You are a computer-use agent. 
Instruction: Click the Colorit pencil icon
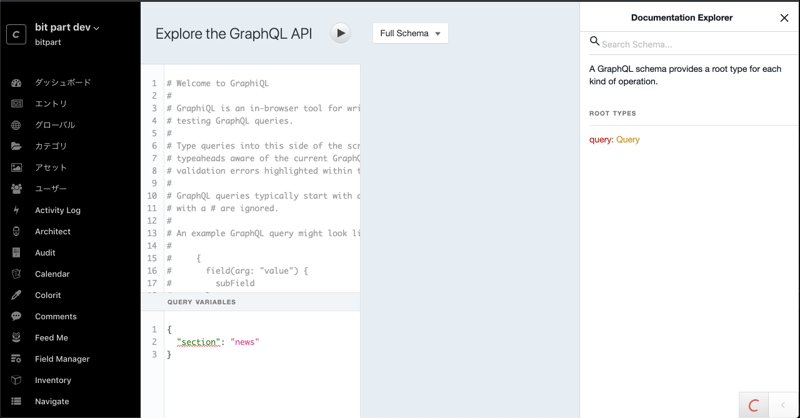[x=16, y=295]
